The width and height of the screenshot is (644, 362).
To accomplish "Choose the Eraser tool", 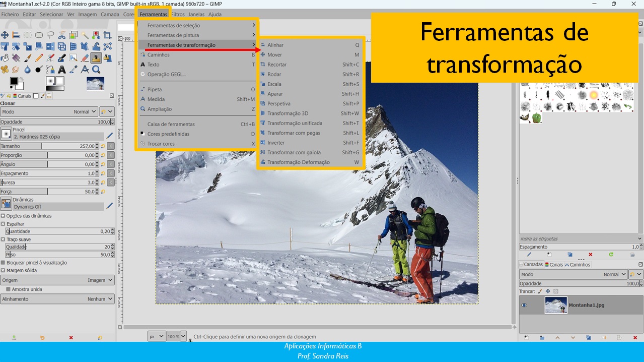I will pos(85,58).
